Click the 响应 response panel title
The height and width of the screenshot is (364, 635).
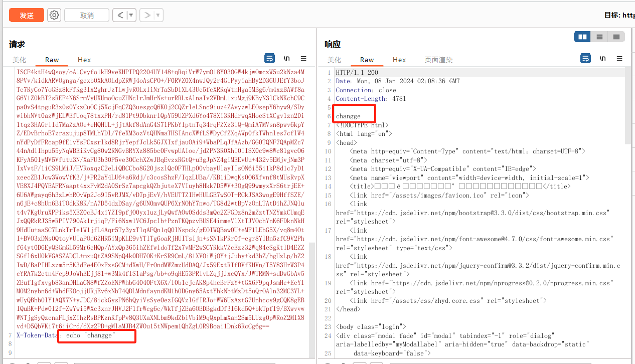pyautogui.click(x=332, y=44)
